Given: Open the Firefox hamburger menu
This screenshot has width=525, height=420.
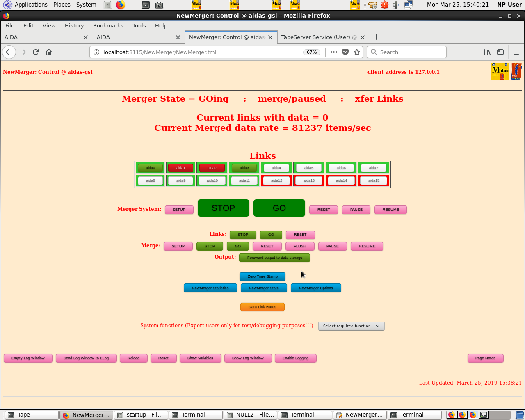Looking at the screenshot, I should 516,52.
